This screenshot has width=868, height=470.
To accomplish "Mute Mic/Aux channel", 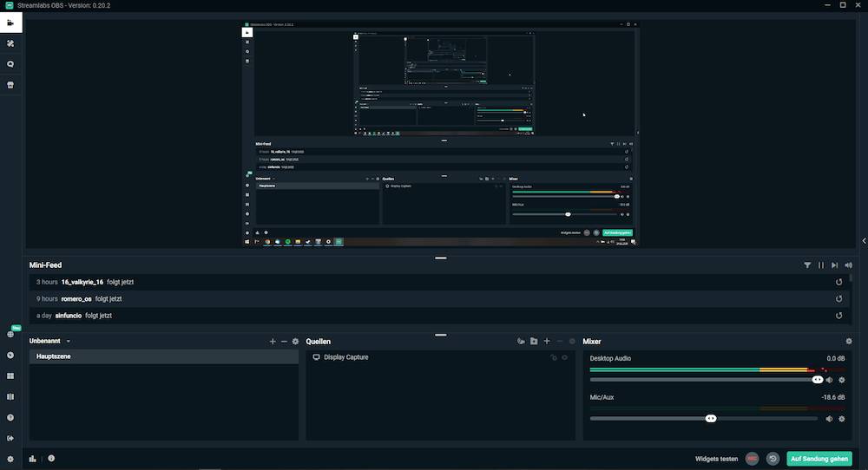I will tap(829, 419).
